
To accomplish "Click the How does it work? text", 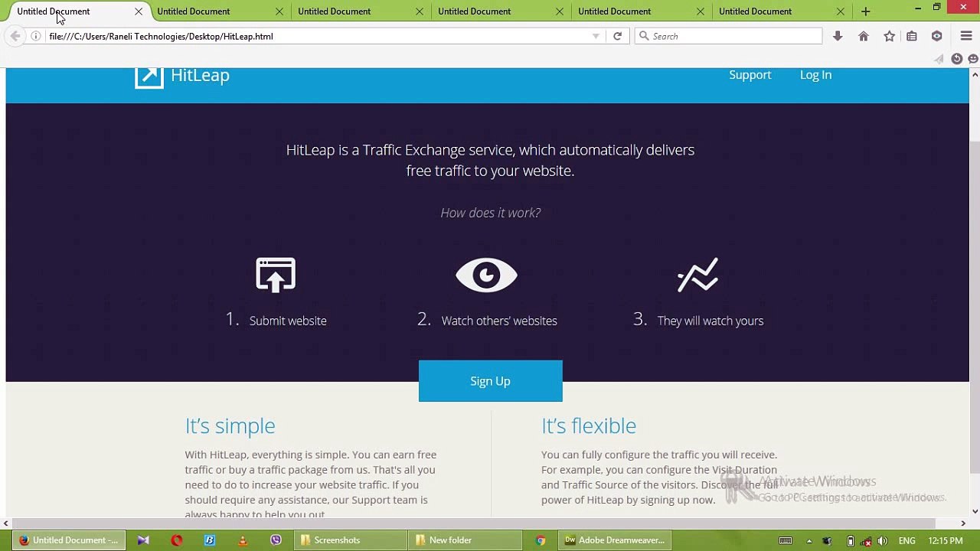I will [491, 213].
